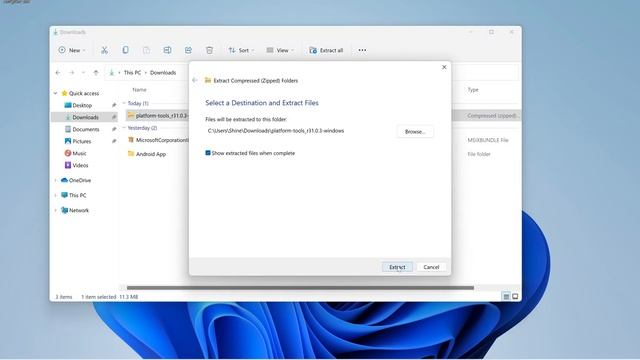This screenshot has width=640, height=360.
Task: Collapse the Yesterday (2) group
Action: (x=124, y=128)
